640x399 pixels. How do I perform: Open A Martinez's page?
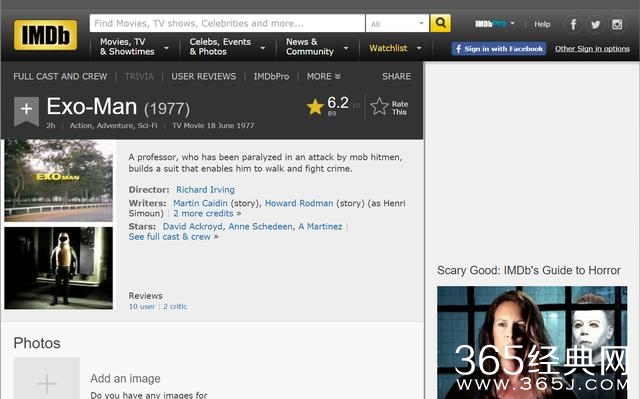tap(320, 226)
